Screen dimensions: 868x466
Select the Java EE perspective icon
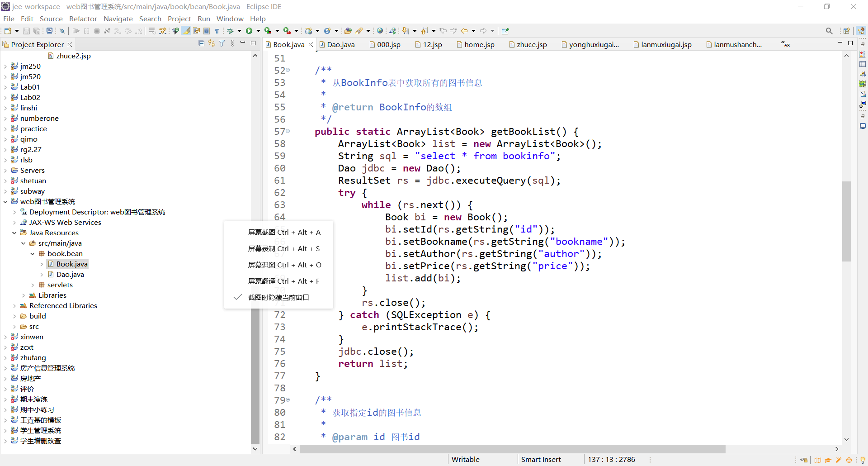861,31
